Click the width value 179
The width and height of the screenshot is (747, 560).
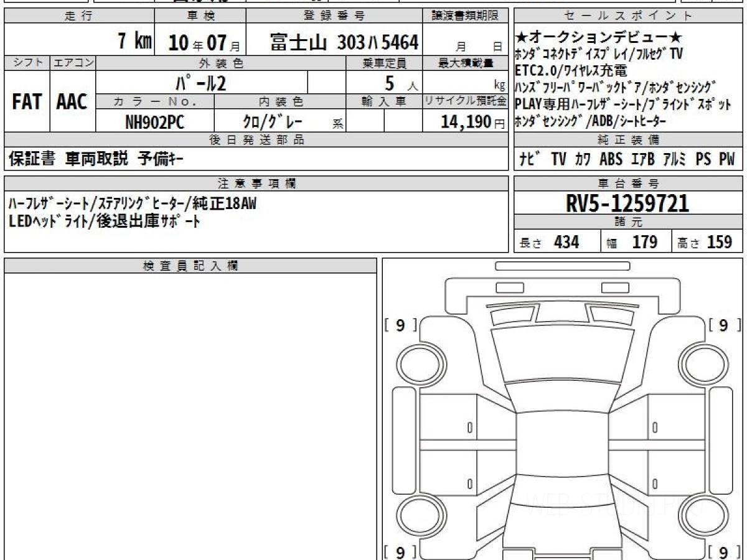coord(644,243)
